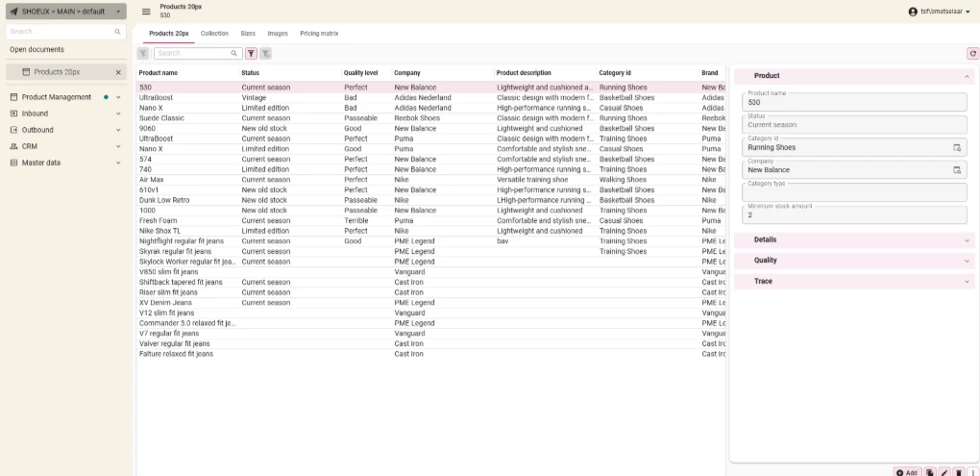Click the rocket icon beside SHOEUX
The width and height of the screenshot is (980, 476).
(x=13, y=12)
